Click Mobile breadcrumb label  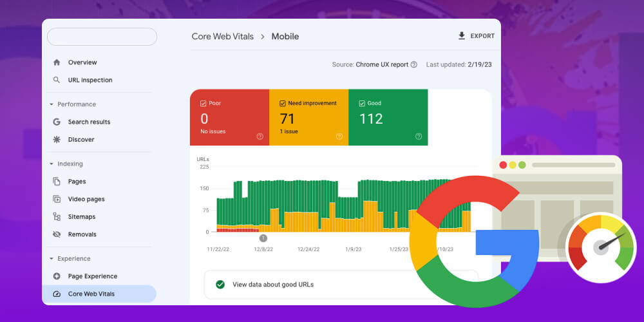coord(285,36)
